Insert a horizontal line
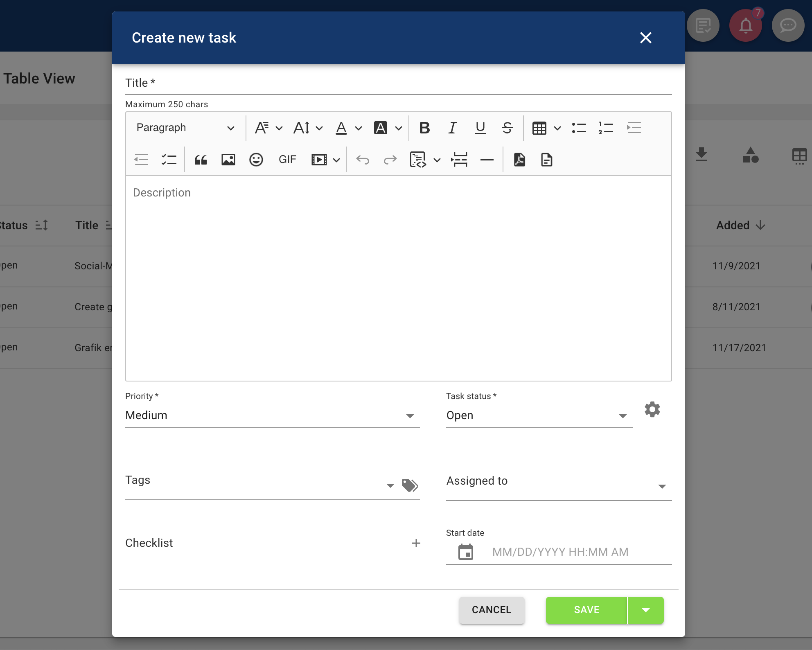812x650 pixels. (x=487, y=160)
